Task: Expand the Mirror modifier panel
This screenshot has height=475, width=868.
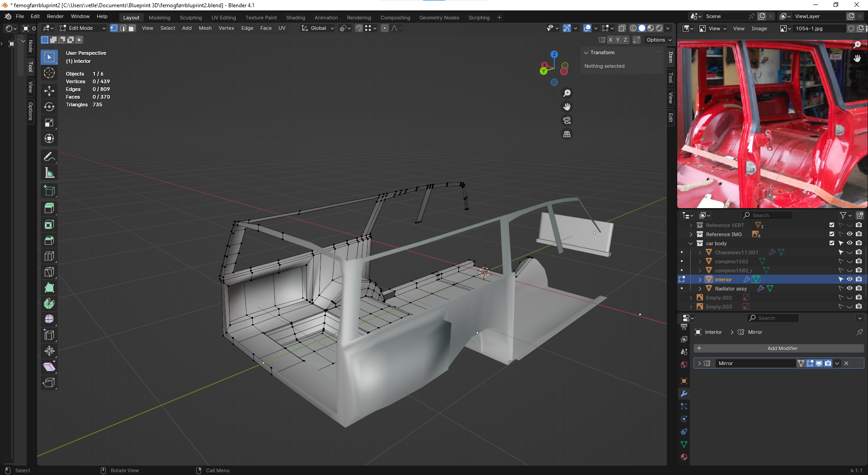Action: point(699,363)
